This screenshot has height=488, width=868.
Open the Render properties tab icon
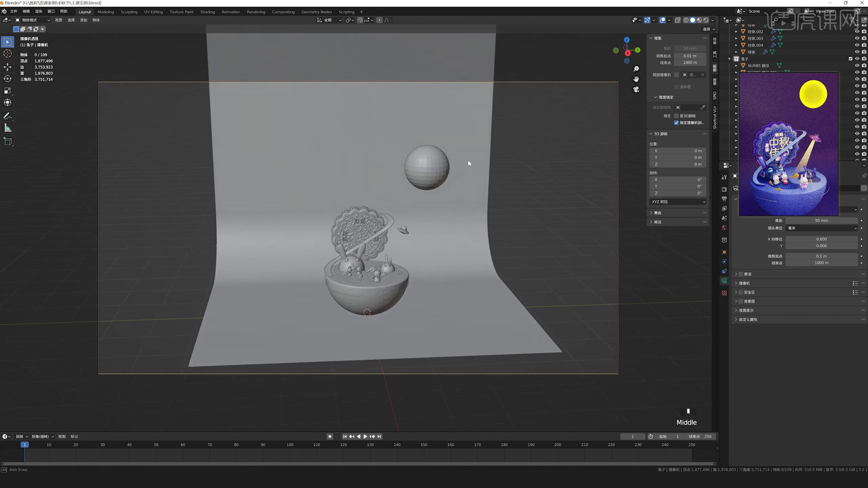click(724, 189)
